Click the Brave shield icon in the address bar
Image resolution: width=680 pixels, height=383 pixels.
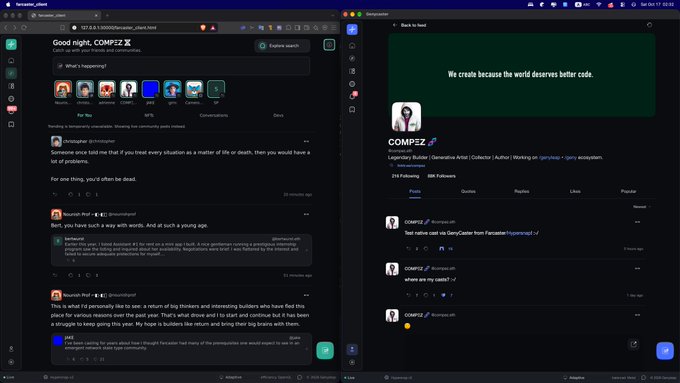point(203,28)
